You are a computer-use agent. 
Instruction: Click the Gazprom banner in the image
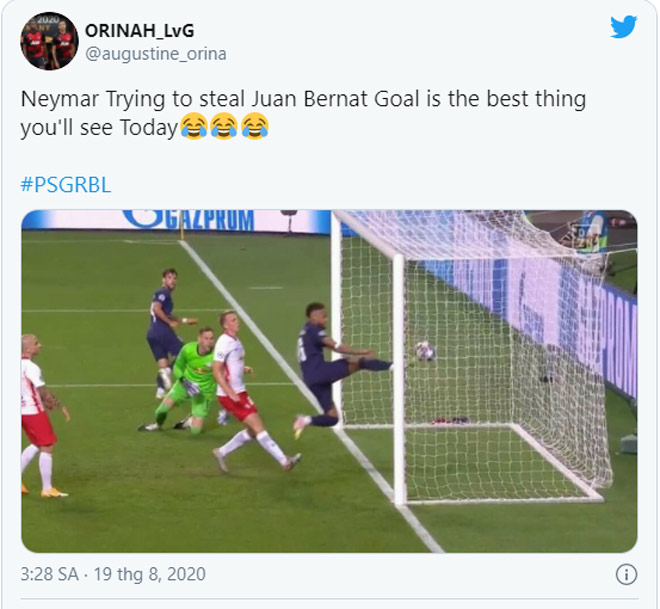click(189, 220)
